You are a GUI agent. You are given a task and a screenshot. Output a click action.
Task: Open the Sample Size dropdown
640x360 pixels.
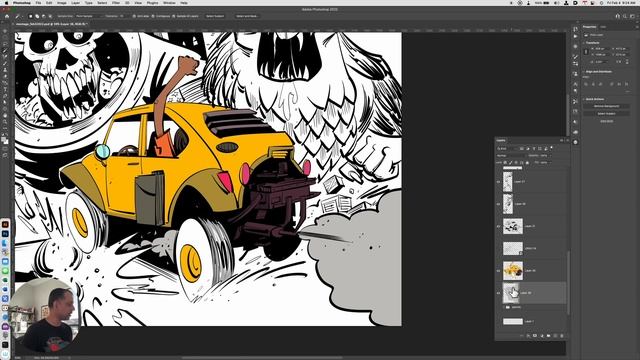[x=88, y=16]
